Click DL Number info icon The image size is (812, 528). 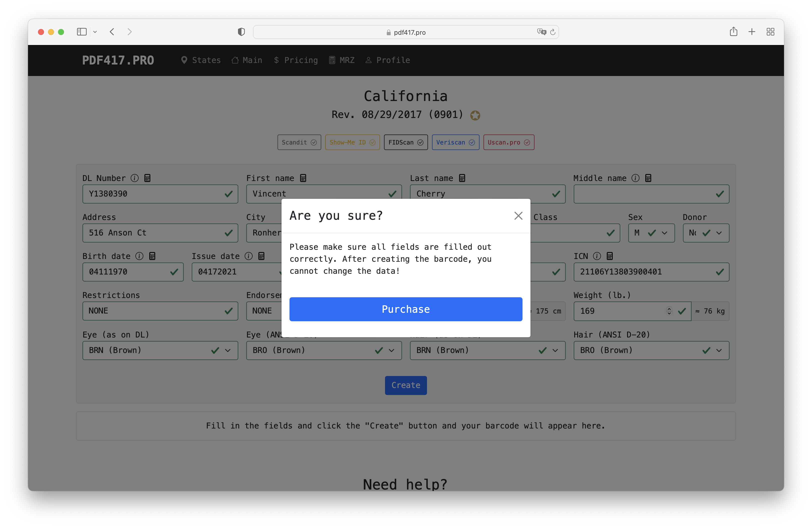point(135,178)
